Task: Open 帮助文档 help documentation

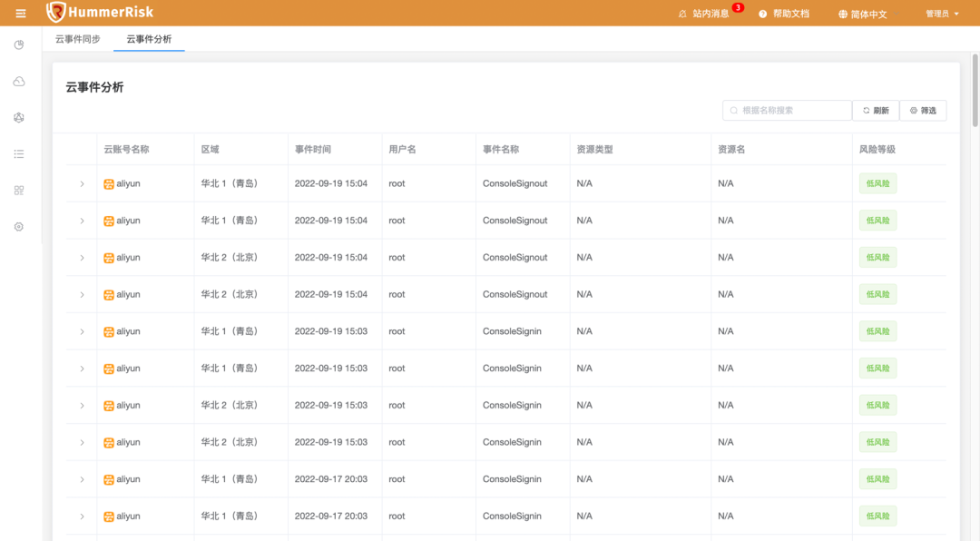Action: coord(791,14)
